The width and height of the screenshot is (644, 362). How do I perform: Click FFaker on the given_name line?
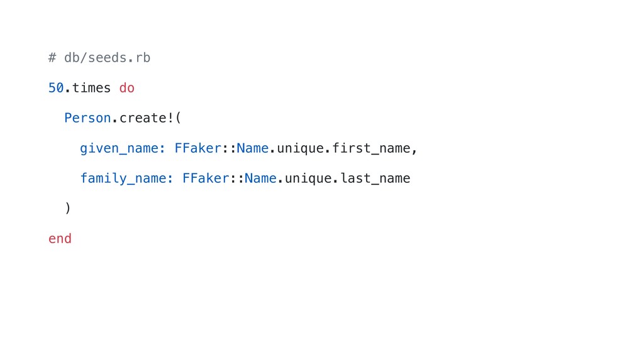[x=198, y=148]
